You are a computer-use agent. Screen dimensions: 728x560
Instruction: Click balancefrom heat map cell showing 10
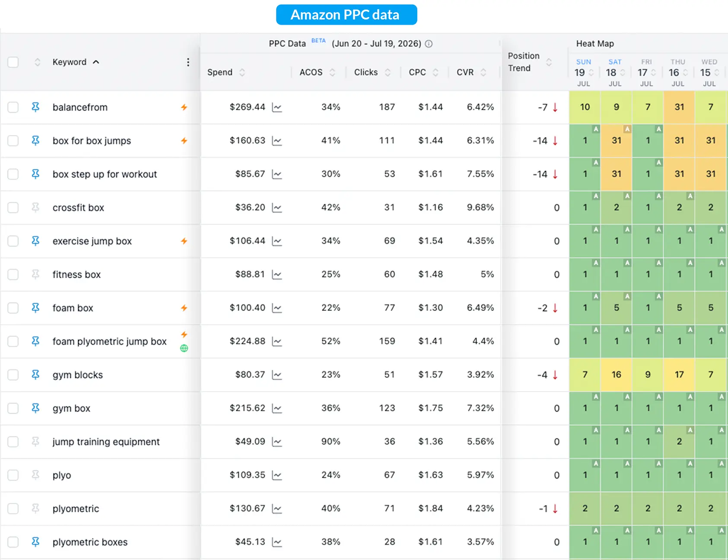pyautogui.click(x=585, y=107)
